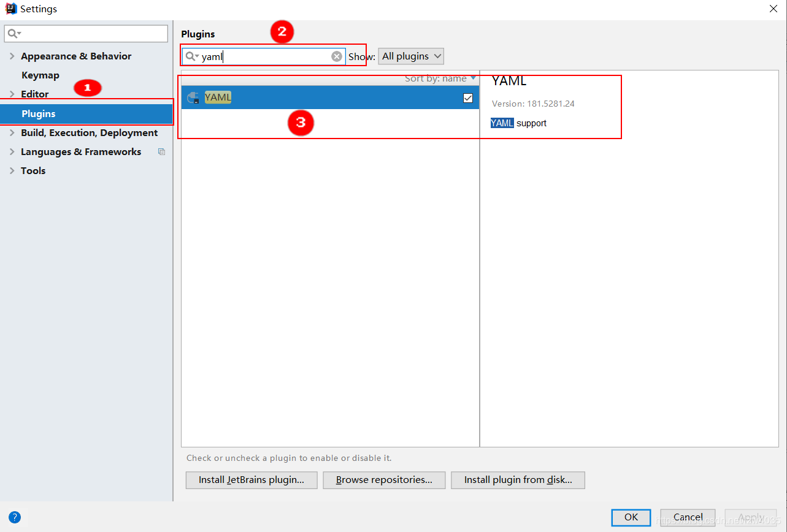Select Appearance & Behavior settings

pyautogui.click(x=76, y=56)
